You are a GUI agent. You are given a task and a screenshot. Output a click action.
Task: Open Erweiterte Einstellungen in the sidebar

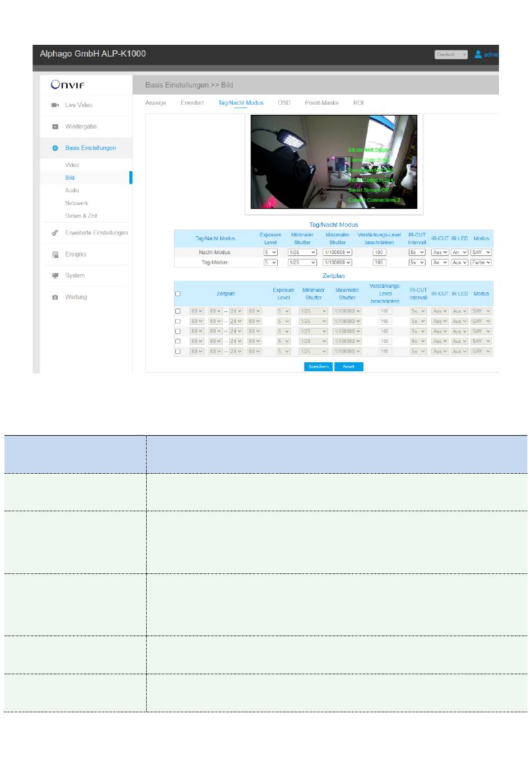[96, 232]
